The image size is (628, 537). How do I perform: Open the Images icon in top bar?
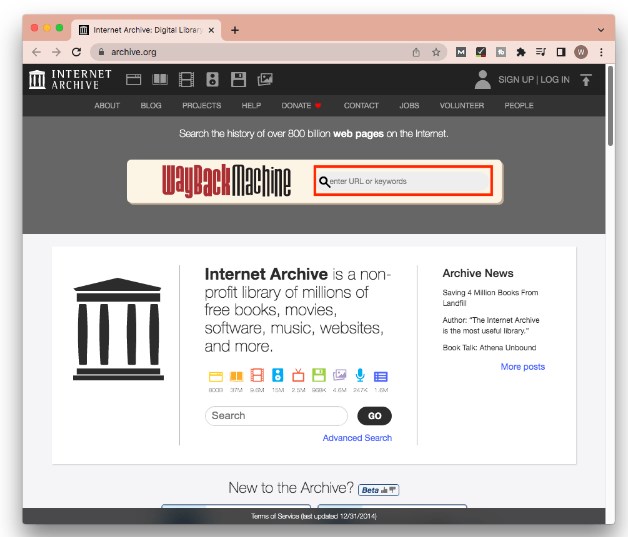pos(265,80)
